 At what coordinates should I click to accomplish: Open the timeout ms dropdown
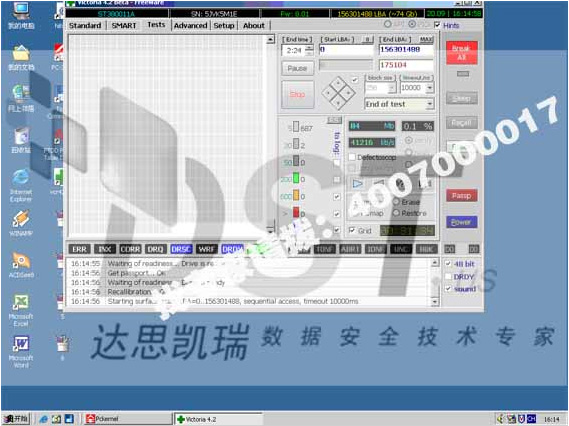pyautogui.click(x=430, y=88)
